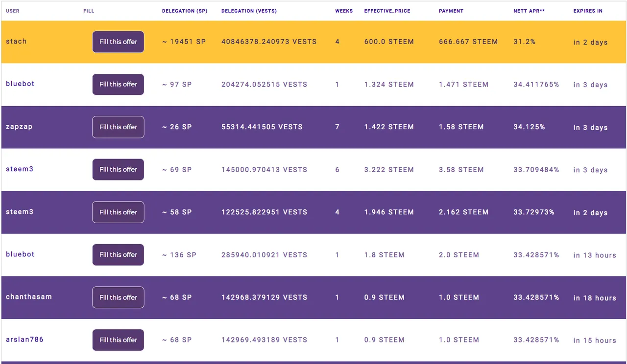Sort by the PAYMENT column header
This screenshot has height=364, width=627.
(451, 11)
